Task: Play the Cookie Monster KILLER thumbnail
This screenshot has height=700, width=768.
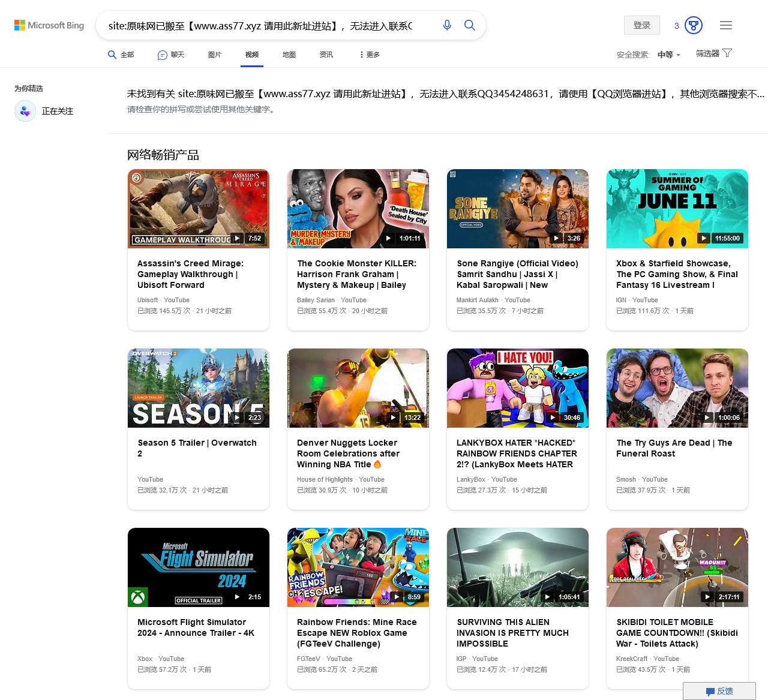Action: [x=358, y=209]
